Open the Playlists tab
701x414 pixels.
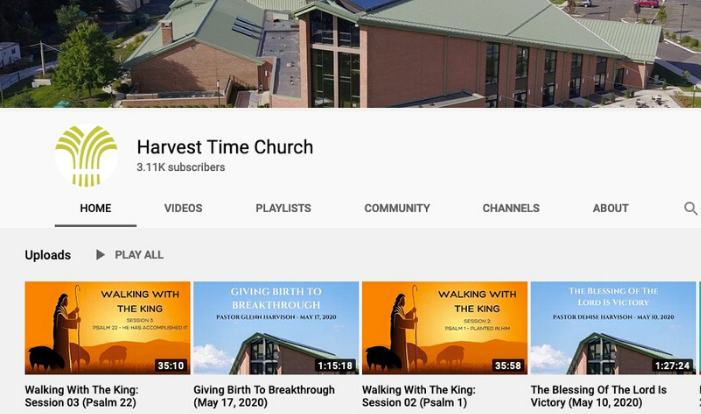(283, 208)
